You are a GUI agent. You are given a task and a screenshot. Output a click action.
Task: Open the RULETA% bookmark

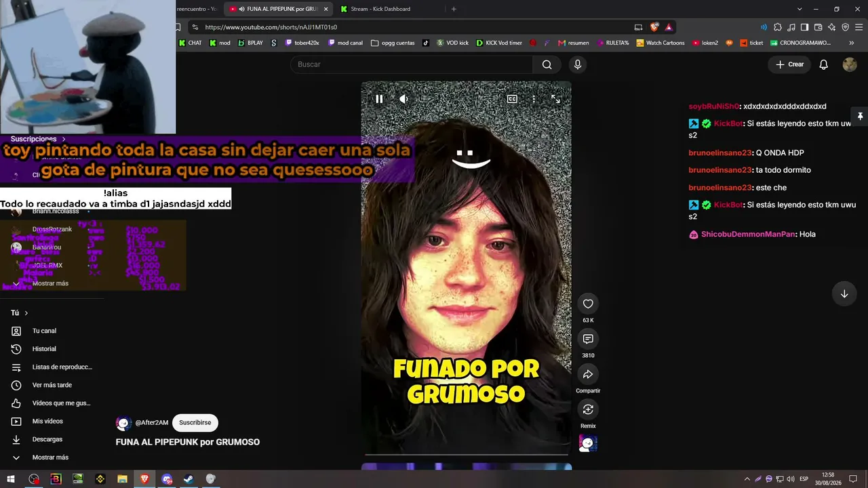pyautogui.click(x=613, y=43)
